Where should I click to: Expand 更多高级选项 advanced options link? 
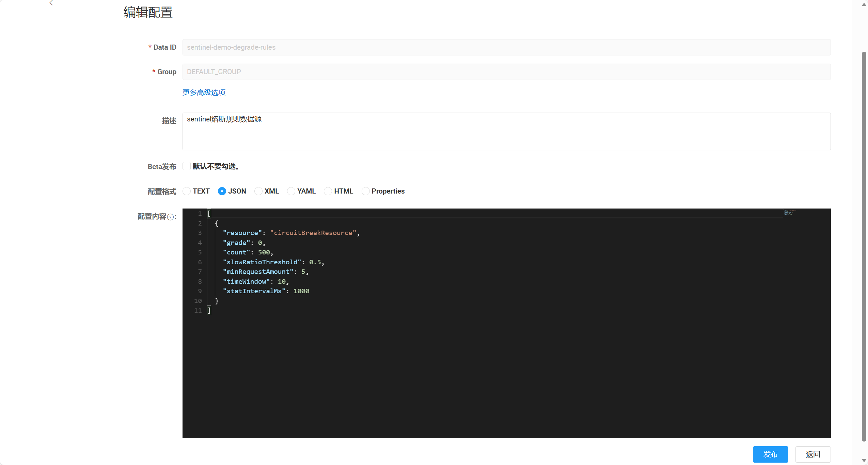(x=204, y=93)
